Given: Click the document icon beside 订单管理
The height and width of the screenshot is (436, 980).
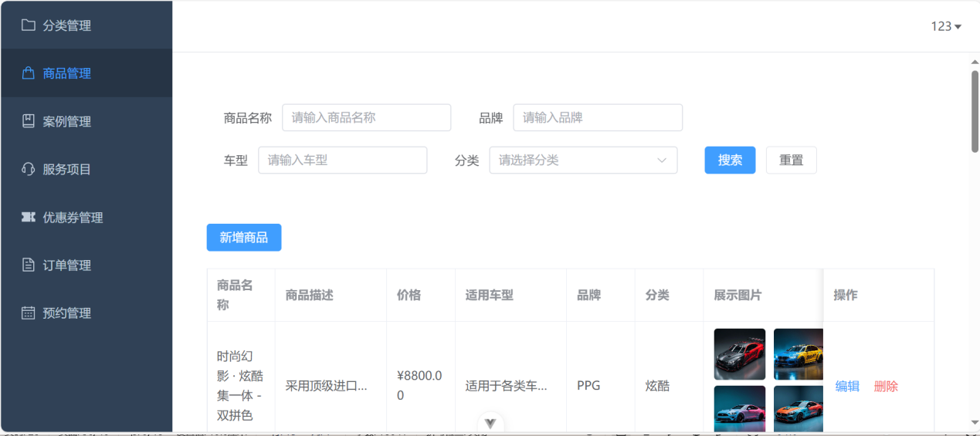Looking at the screenshot, I should point(29,265).
